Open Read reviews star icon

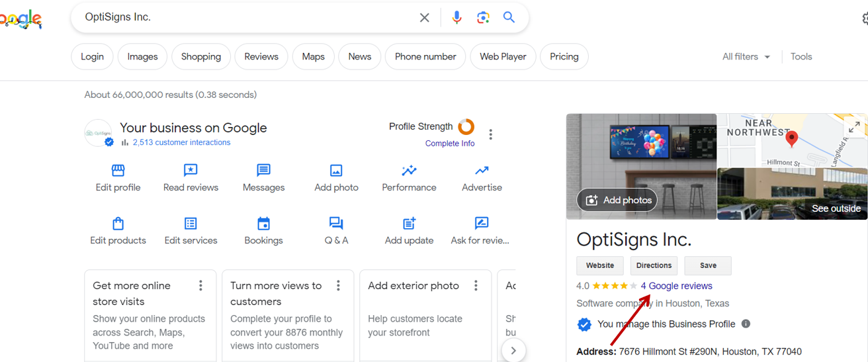pyautogui.click(x=191, y=171)
